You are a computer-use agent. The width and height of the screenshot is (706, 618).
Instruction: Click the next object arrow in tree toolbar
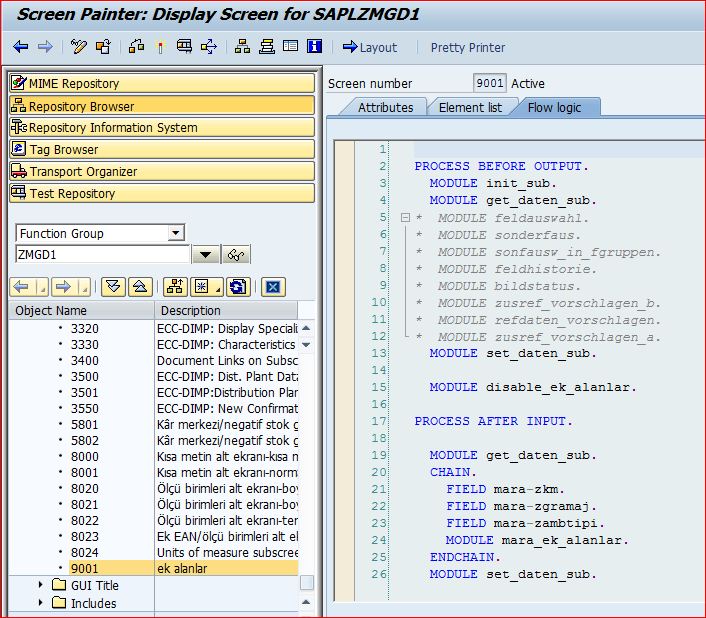coord(63,287)
